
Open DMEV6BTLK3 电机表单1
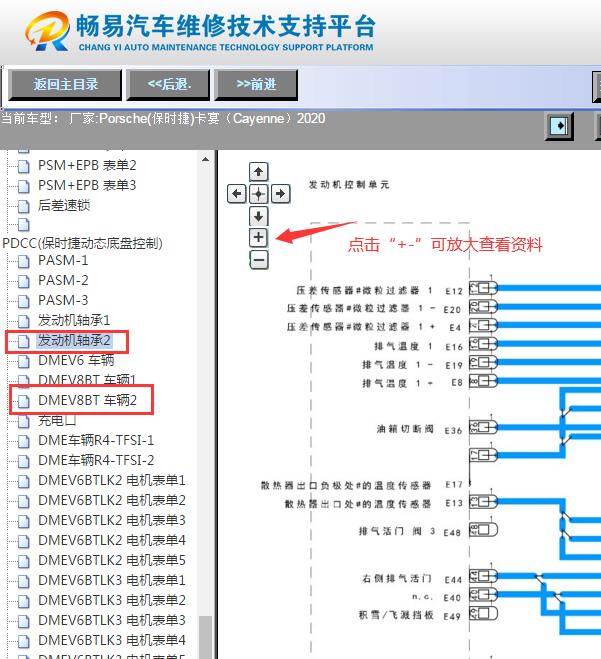111,580
